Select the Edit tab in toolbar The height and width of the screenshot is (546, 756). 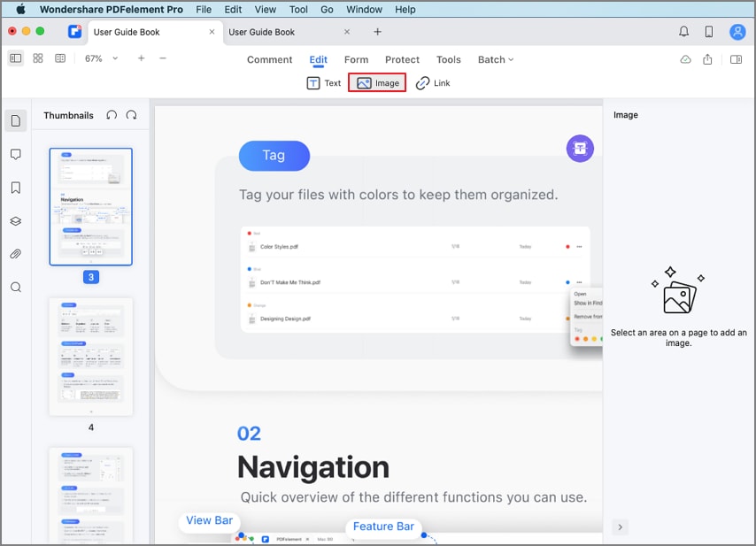[x=318, y=60]
